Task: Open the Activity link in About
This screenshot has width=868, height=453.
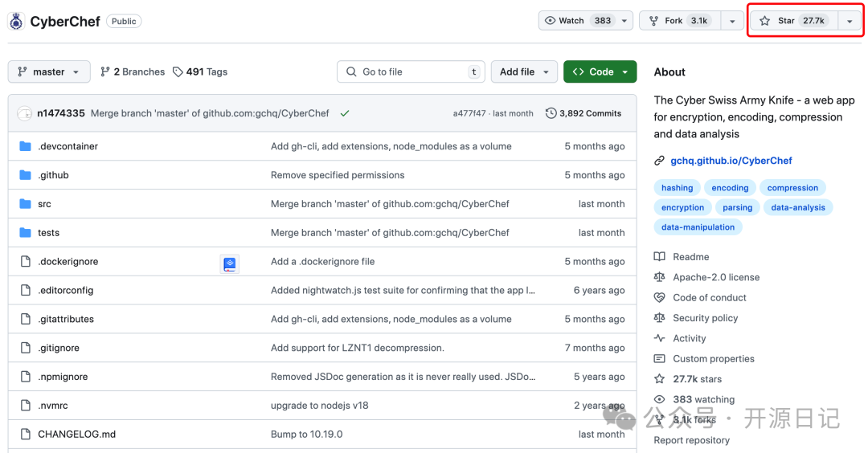Action: pos(690,338)
